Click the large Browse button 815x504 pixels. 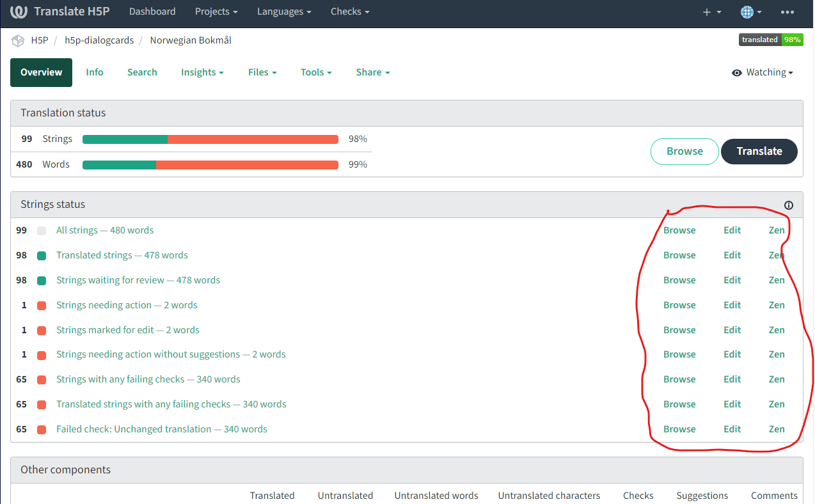tap(684, 152)
